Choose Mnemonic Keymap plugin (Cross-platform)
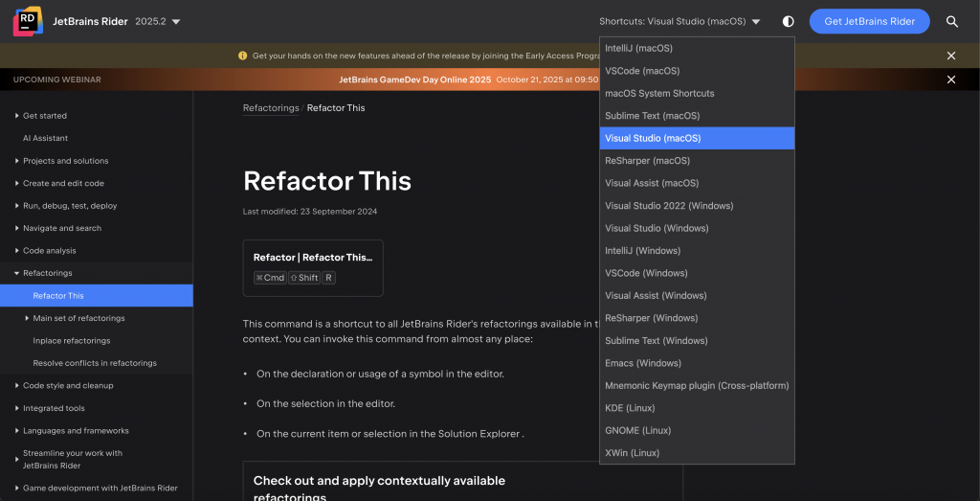Viewport: 980px width, 501px height. 697,386
